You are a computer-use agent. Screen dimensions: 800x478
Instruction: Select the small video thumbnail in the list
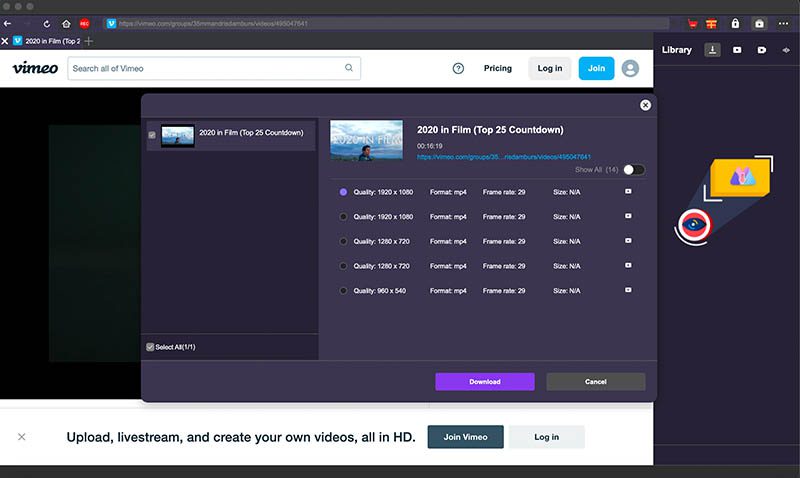(x=178, y=136)
